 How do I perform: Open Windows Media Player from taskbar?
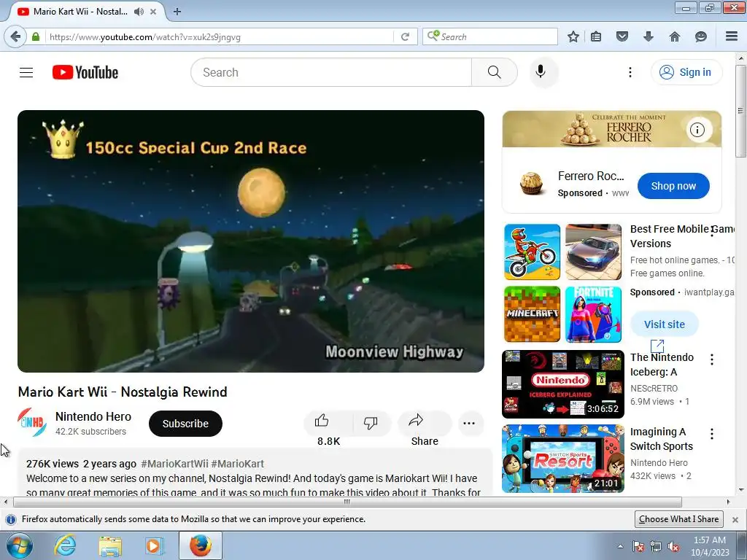pyautogui.click(x=154, y=545)
